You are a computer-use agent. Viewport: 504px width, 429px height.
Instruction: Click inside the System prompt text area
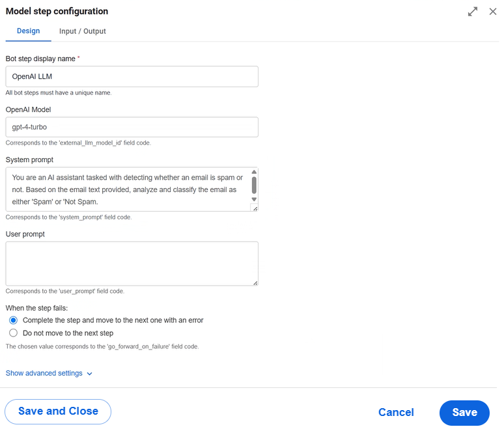tap(128, 189)
